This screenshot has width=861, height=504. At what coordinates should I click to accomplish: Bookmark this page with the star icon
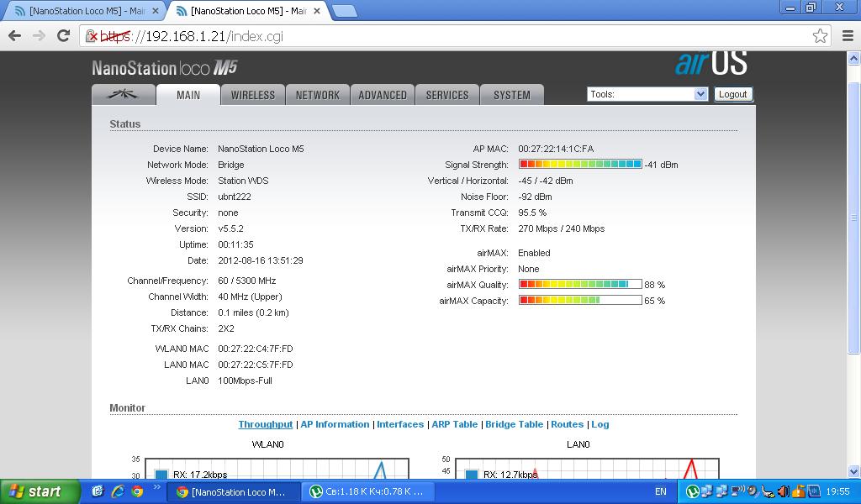click(x=820, y=35)
